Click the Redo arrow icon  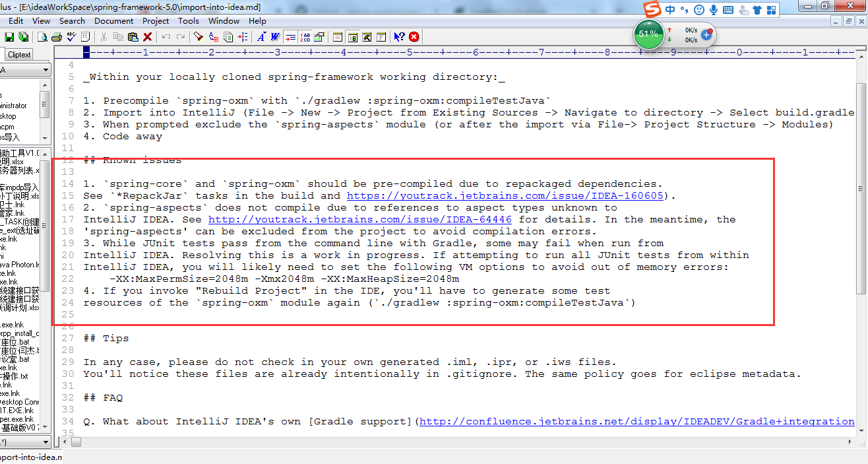(180, 37)
